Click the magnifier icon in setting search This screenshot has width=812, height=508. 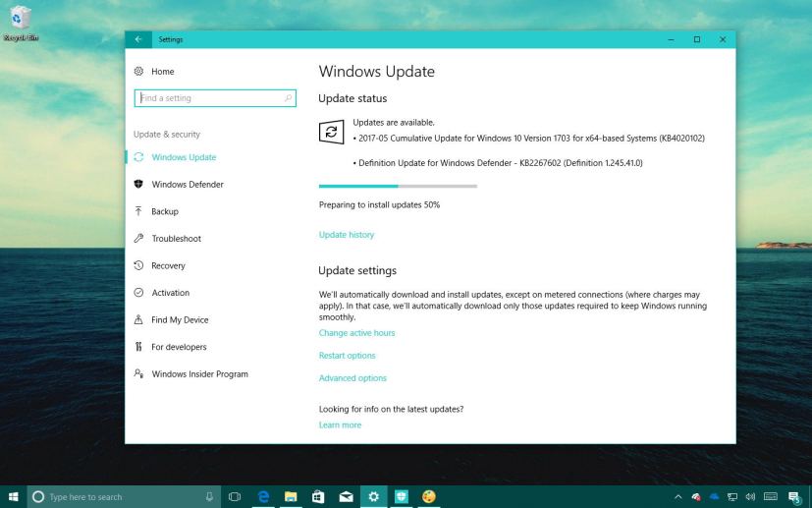point(288,98)
